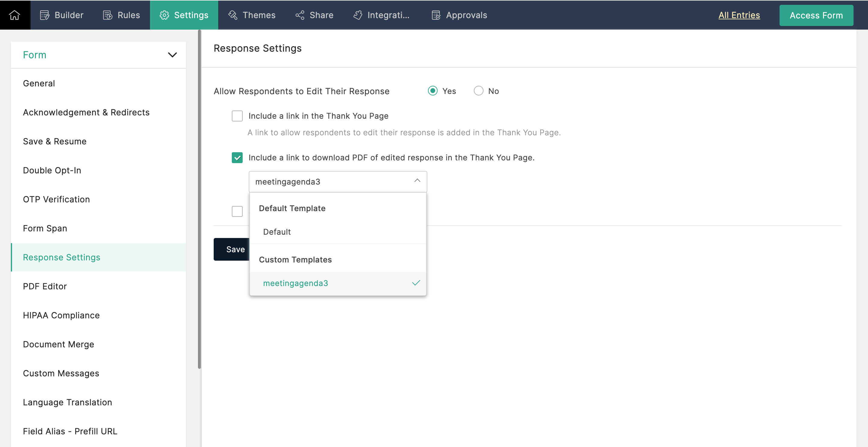Click the Themes paintbrush icon
Viewport: 868px width, 447px height.
[x=233, y=15]
